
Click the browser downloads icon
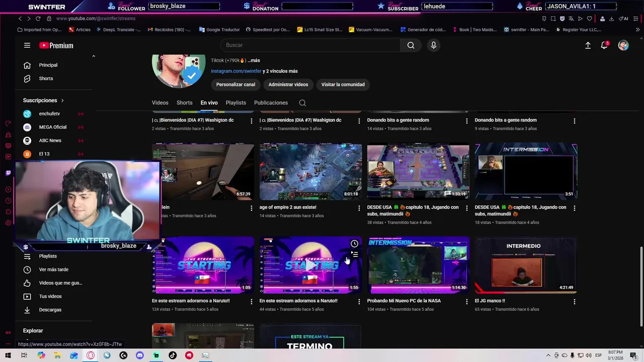point(611,19)
